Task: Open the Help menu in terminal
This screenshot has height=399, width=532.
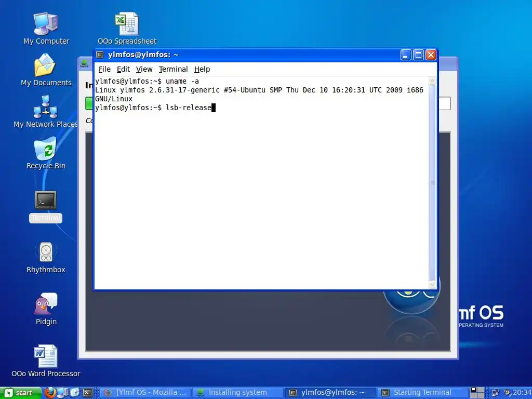Action: pyautogui.click(x=202, y=69)
